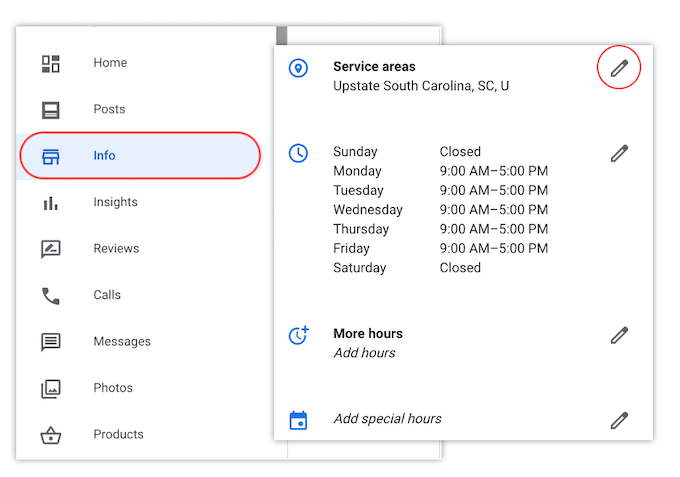
Task: Click the pencil icon for Service areas
Action: click(619, 68)
